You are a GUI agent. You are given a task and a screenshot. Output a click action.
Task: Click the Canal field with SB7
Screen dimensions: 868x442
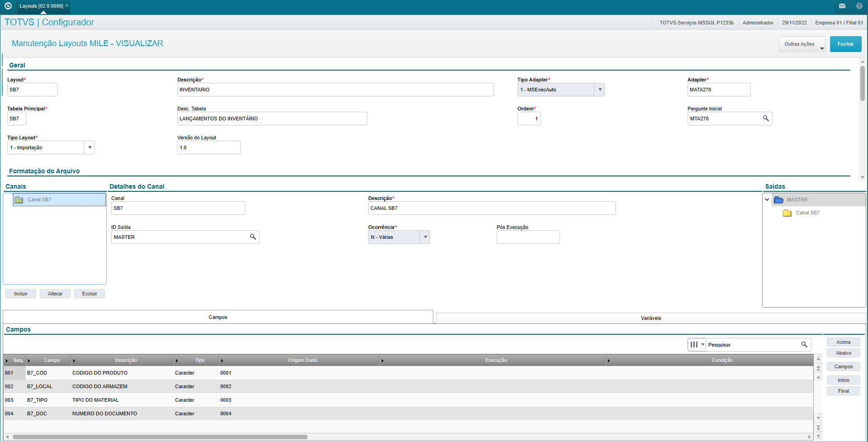point(178,208)
